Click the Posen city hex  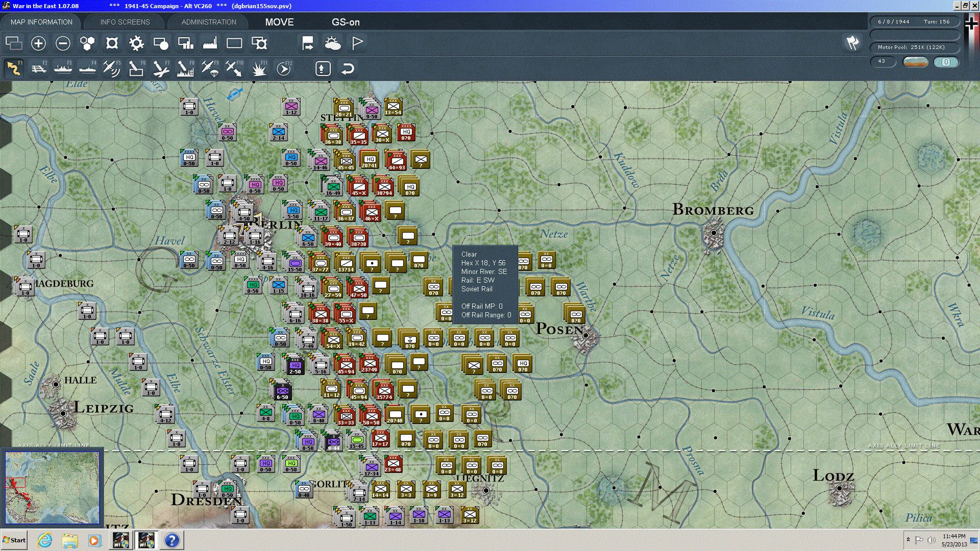click(585, 336)
